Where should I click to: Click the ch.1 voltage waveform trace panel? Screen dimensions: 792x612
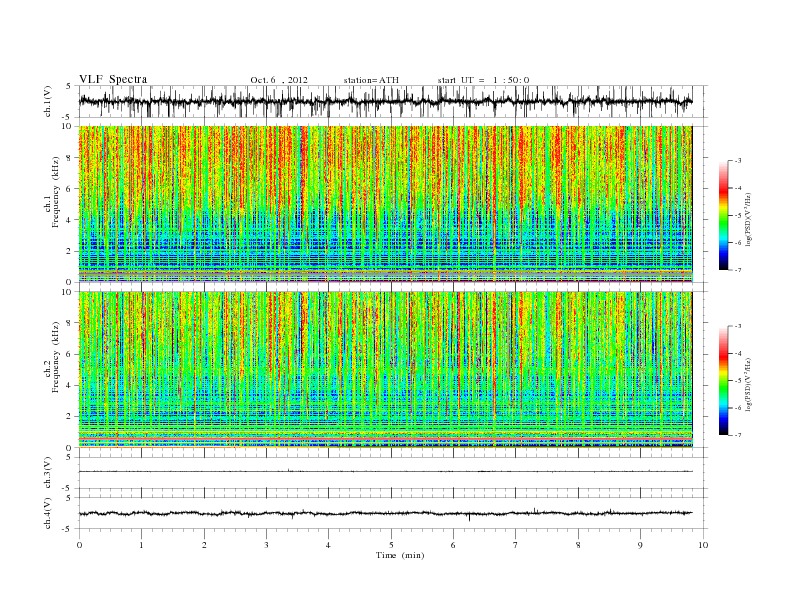(x=393, y=101)
